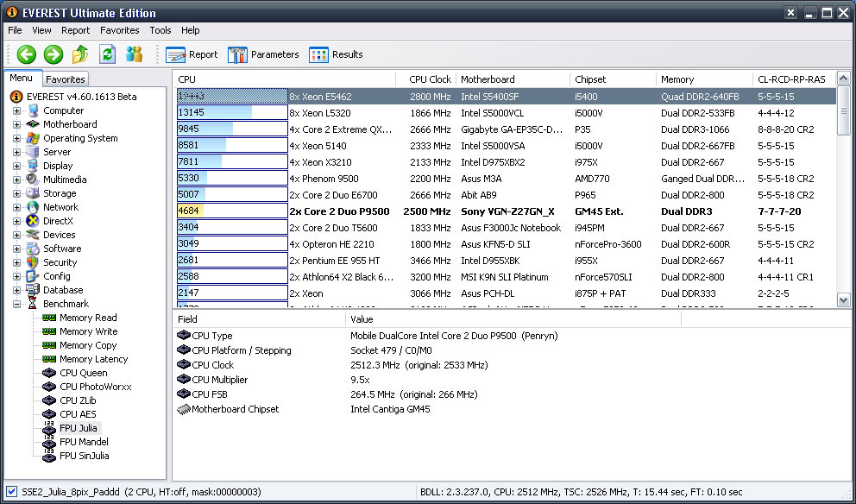Viewport: 856px width, 504px height.
Task: Select the Storage tree icon
Action: point(33,193)
